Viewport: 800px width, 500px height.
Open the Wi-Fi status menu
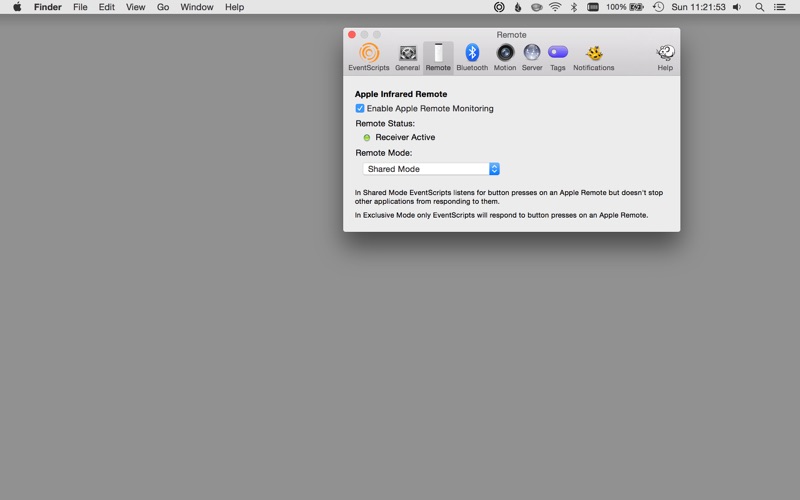pos(555,7)
